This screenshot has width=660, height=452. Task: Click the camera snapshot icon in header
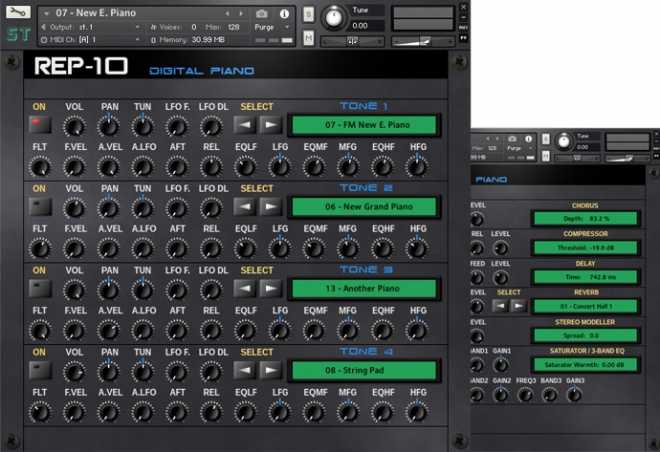261,14
